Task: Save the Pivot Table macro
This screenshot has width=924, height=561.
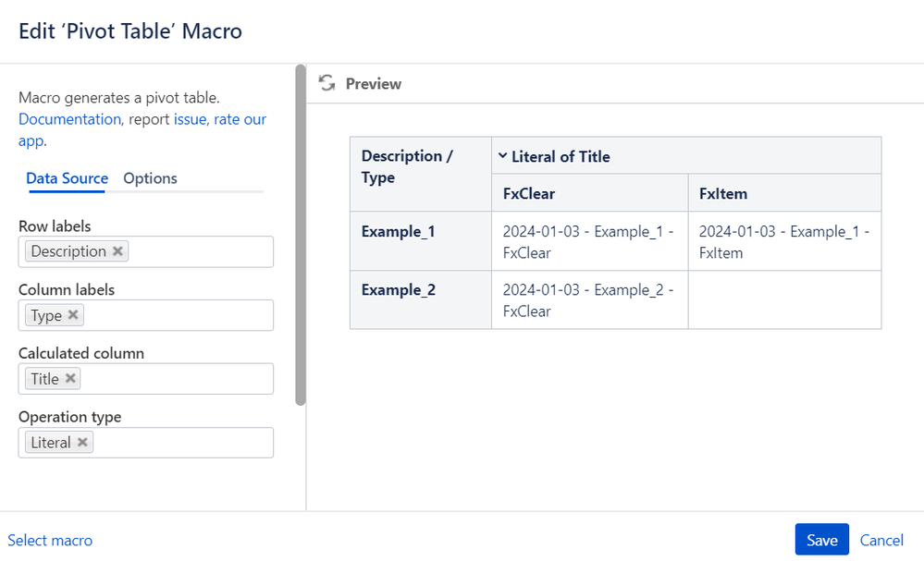Action: [x=821, y=540]
